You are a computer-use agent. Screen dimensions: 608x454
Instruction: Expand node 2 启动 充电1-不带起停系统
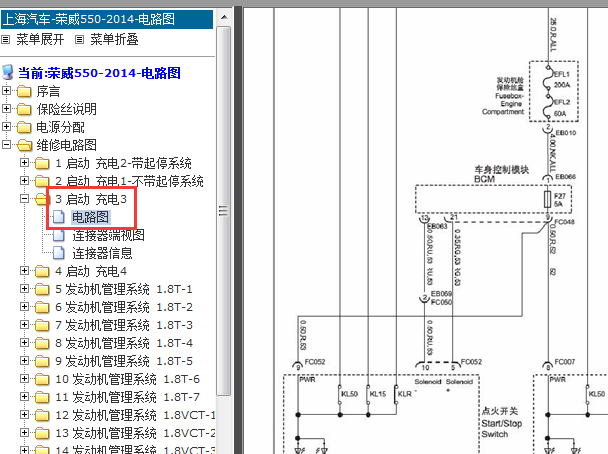pyautogui.click(x=24, y=181)
